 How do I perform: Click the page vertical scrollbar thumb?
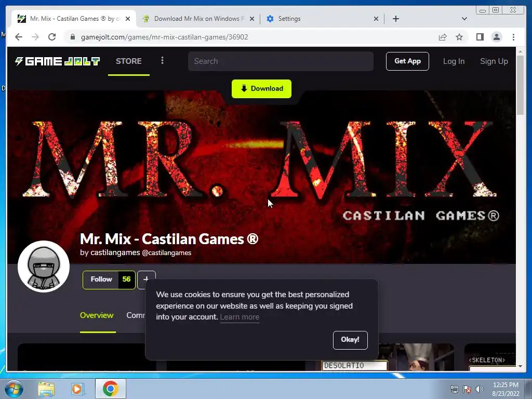520,85
